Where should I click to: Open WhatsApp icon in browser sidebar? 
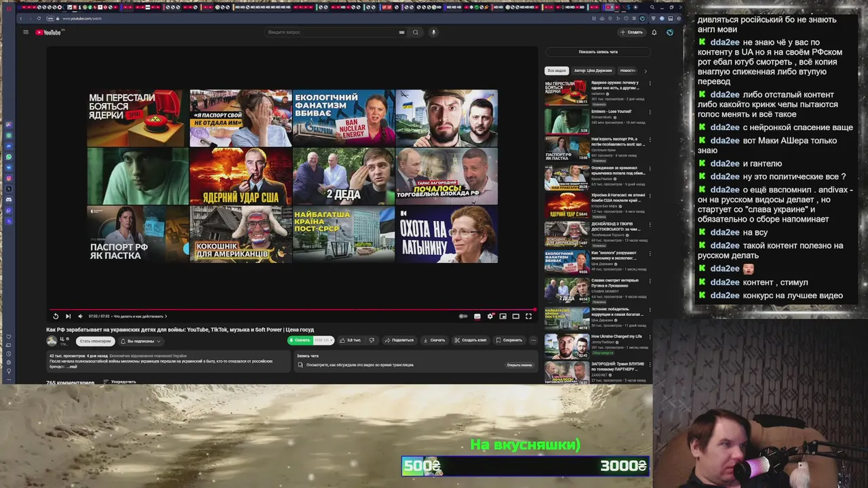[x=9, y=157]
